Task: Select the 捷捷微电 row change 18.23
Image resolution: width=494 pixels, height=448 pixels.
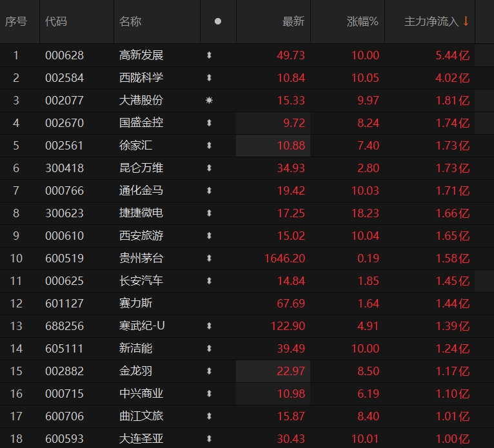Action: click(x=365, y=213)
